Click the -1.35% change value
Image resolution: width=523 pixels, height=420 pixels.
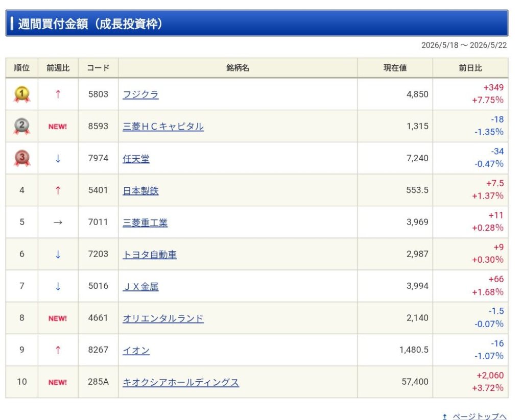pyautogui.click(x=489, y=132)
